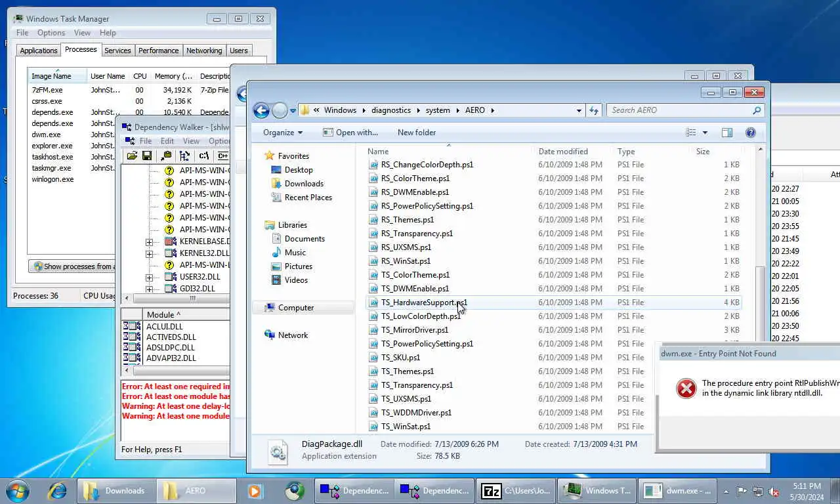Viewport: 840px width, 504px height.
Task: Click the Explorer Help question mark icon
Action: point(751,133)
